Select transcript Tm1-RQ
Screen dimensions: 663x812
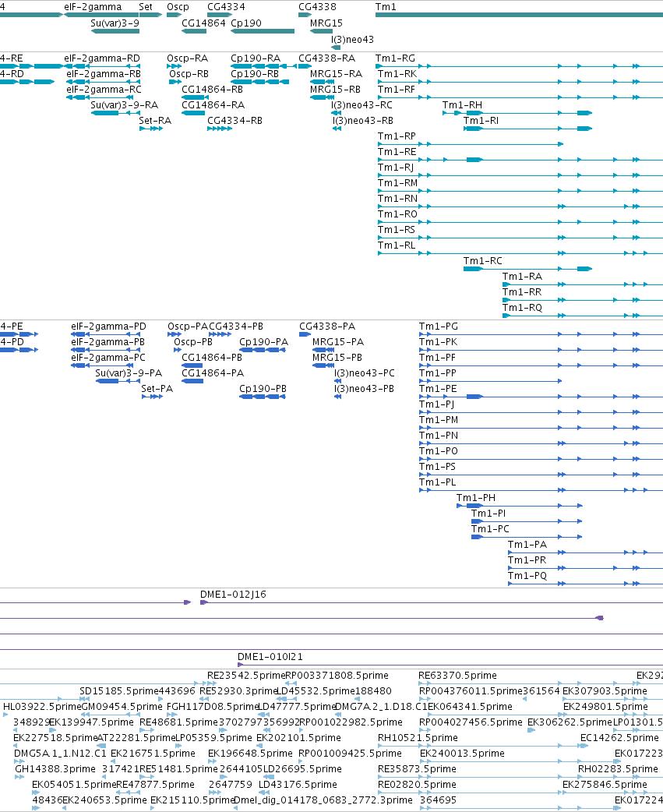click(583, 316)
